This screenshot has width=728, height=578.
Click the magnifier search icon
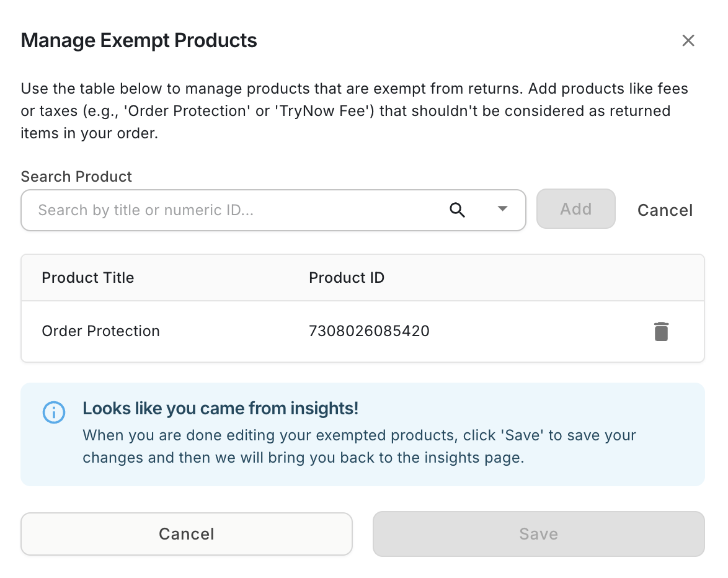pyautogui.click(x=457, y=210)
